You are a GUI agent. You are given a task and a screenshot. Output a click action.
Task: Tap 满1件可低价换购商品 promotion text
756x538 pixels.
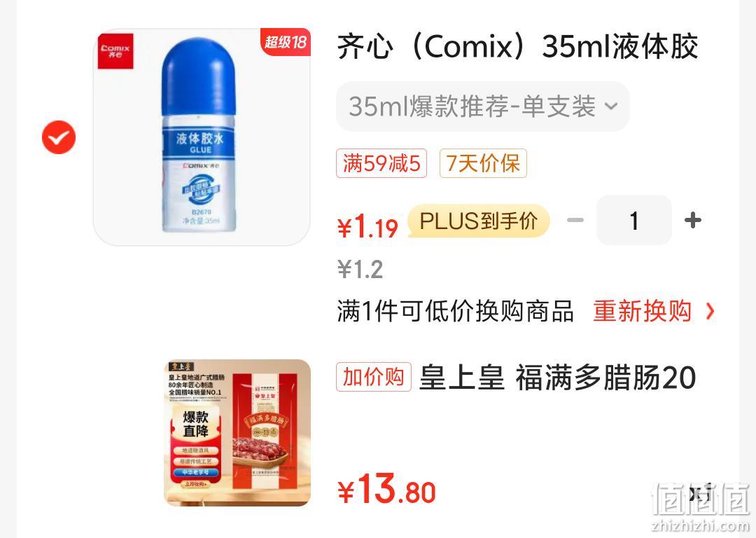[455, 311]
